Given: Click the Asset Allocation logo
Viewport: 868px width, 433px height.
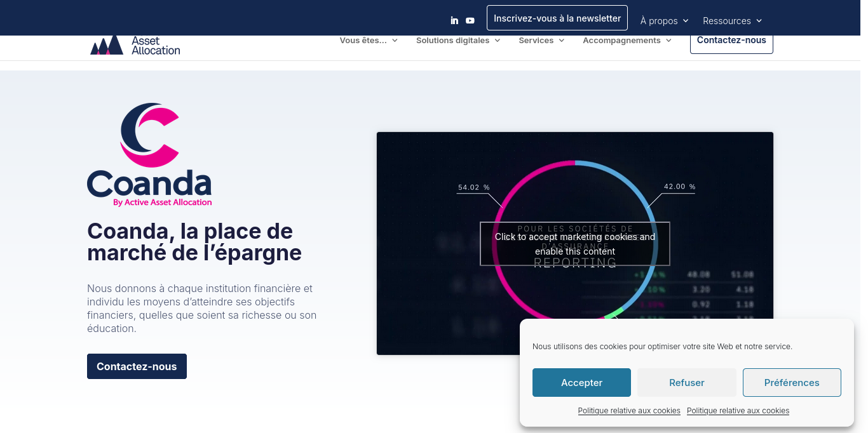Looking at the screenshot, I should [134, 45].
